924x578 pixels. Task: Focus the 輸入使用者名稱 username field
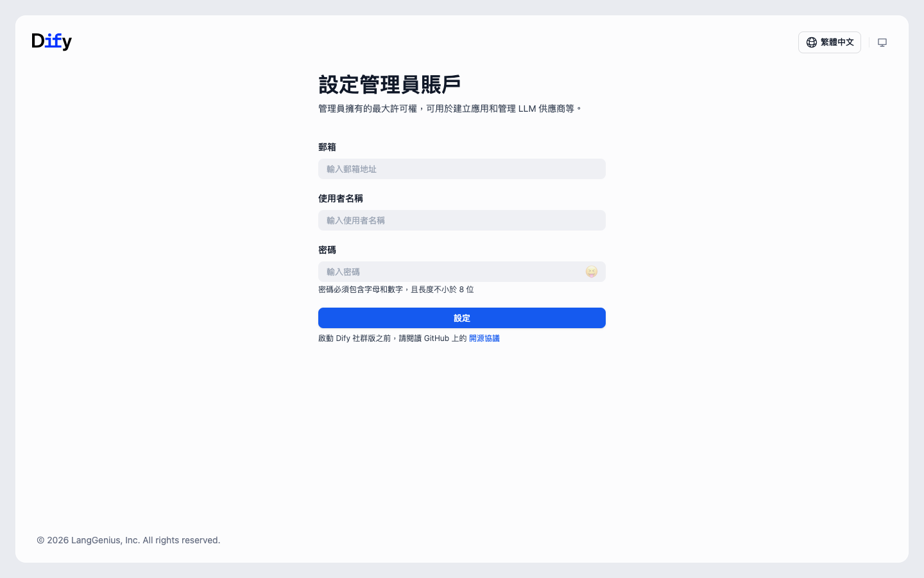pyautogui.click(x=462, y=220)
